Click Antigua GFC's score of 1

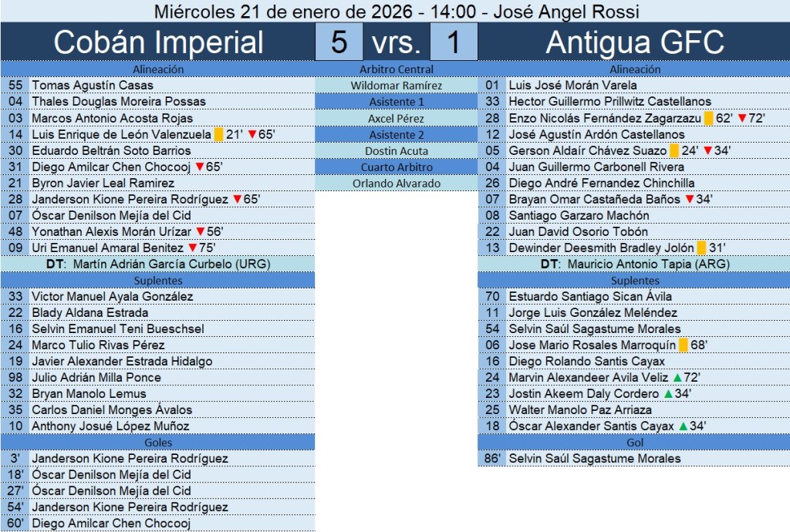453,42
